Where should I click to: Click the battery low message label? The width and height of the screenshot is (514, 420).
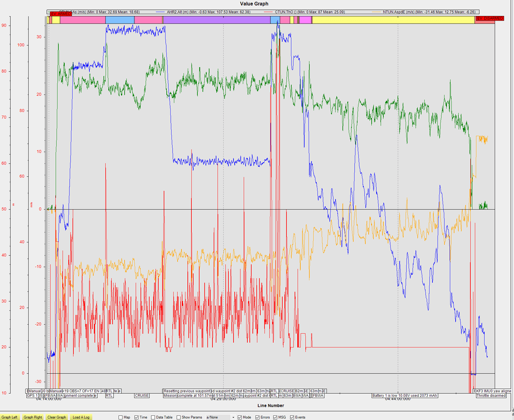point(404,396)
